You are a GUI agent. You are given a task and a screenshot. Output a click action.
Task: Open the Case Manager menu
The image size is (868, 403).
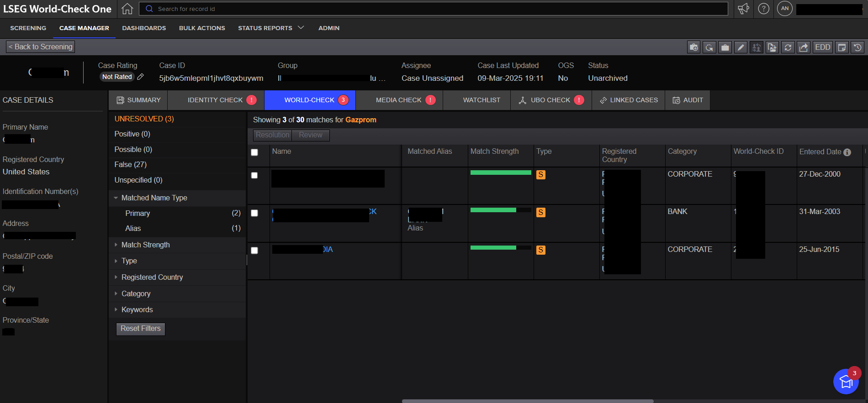(84, 28)
